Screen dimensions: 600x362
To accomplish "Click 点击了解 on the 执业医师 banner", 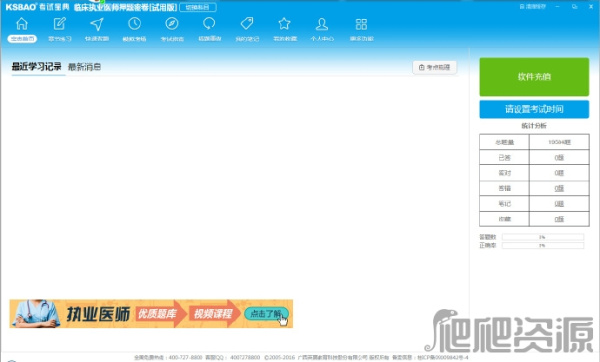I will coord(266,314).
